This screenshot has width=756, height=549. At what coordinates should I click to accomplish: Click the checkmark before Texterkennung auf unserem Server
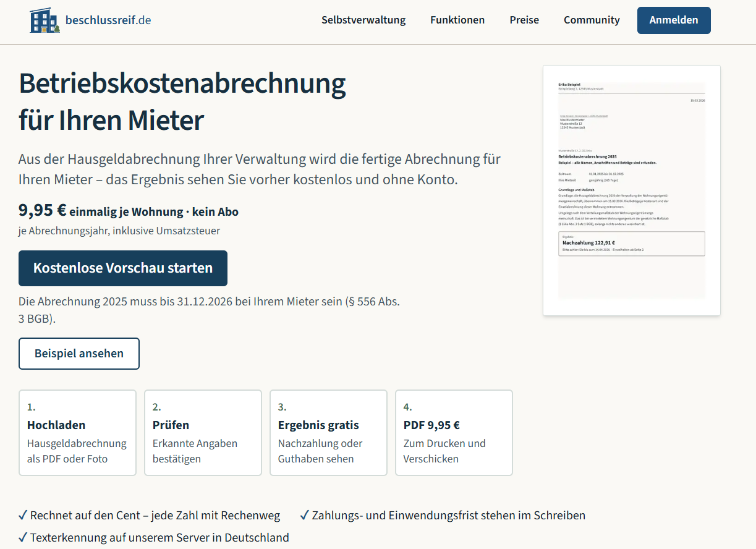tap(23, 537)
